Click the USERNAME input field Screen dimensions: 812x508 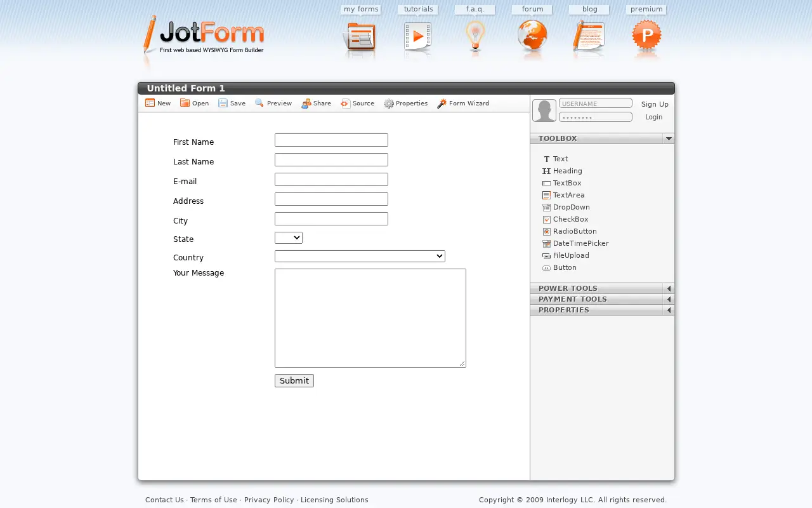coord(596,103)
